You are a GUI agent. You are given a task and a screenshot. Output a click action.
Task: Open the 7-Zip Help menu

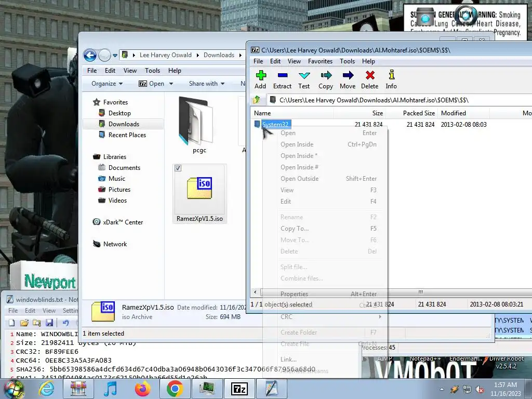(368, 61)
